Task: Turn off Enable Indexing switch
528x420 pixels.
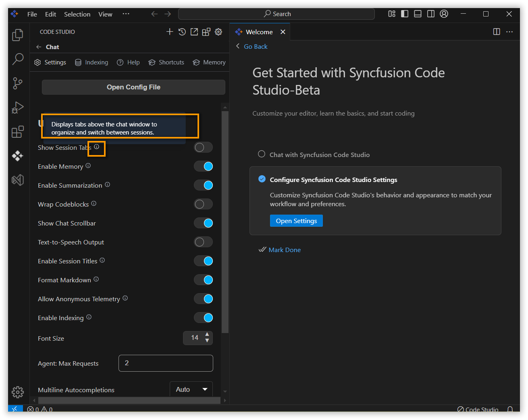Action: pyautogui.click(x=203, y=318)
